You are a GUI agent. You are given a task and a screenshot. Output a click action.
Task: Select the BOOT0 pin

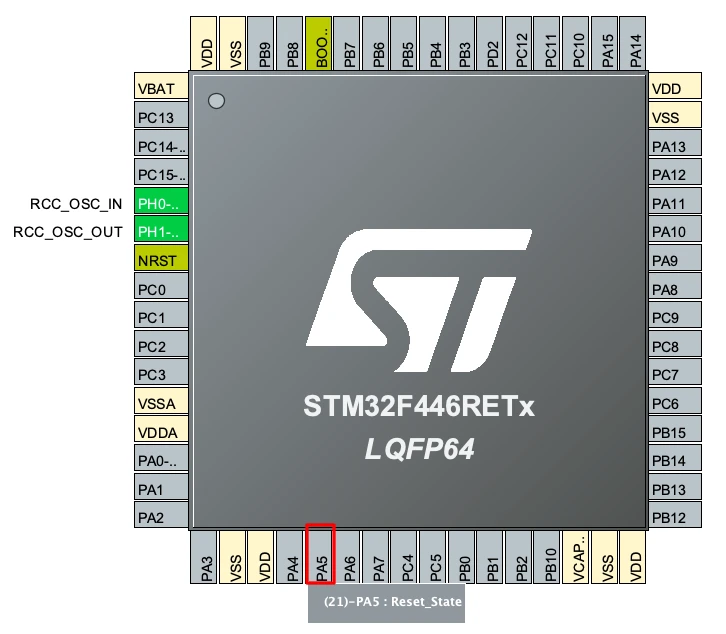[x=319, y=43]
